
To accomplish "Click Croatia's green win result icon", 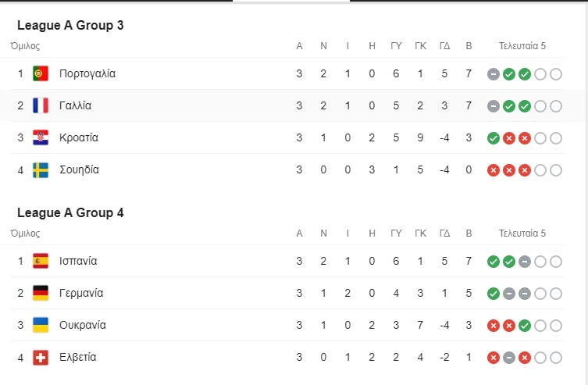I will [494, 138].
